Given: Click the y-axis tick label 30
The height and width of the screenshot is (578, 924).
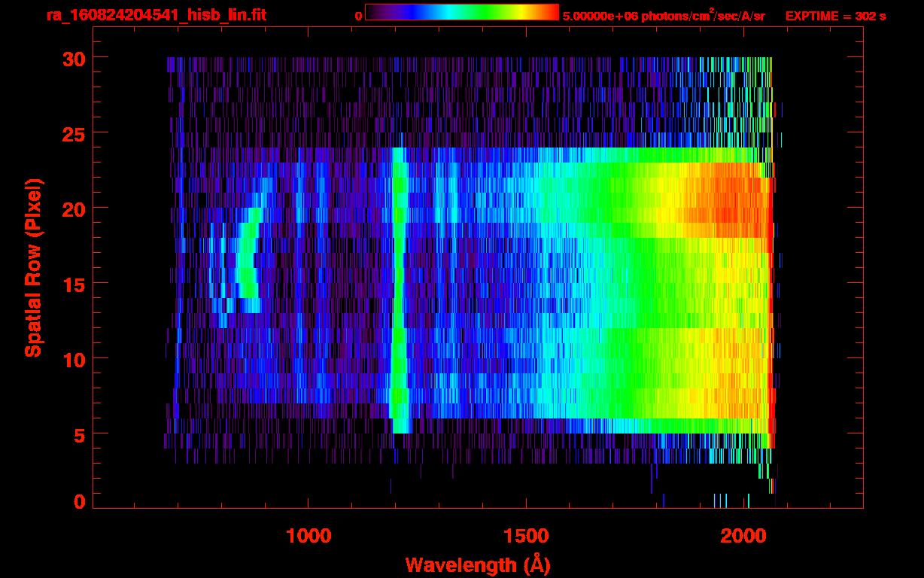Looking at the screenshot, I should (72, 58).
